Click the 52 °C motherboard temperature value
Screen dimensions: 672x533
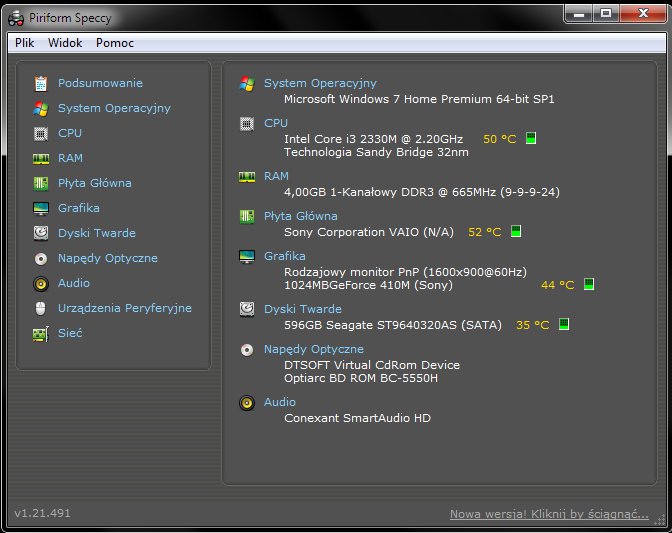point(484,232)
